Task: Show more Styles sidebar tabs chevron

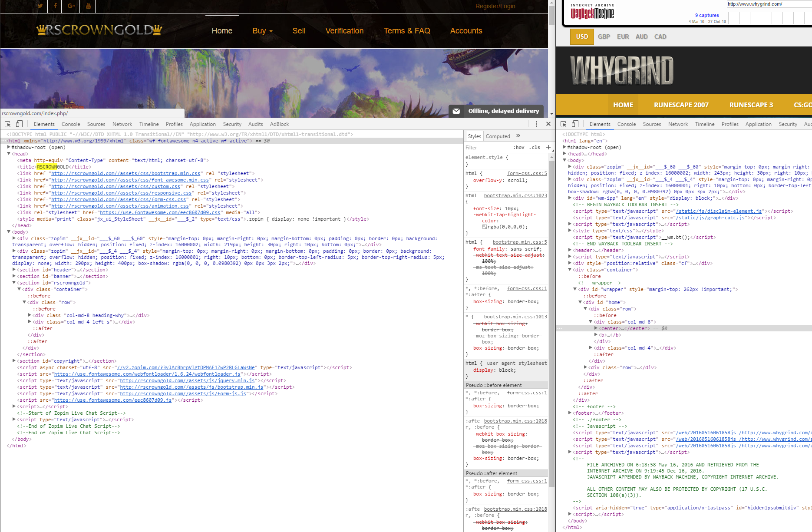Action: pos(518,136)
